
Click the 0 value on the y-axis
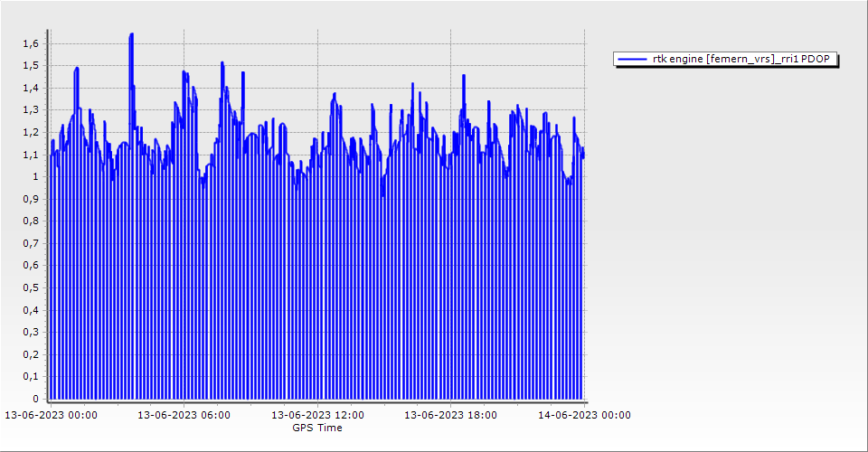[x=35, y=399]
